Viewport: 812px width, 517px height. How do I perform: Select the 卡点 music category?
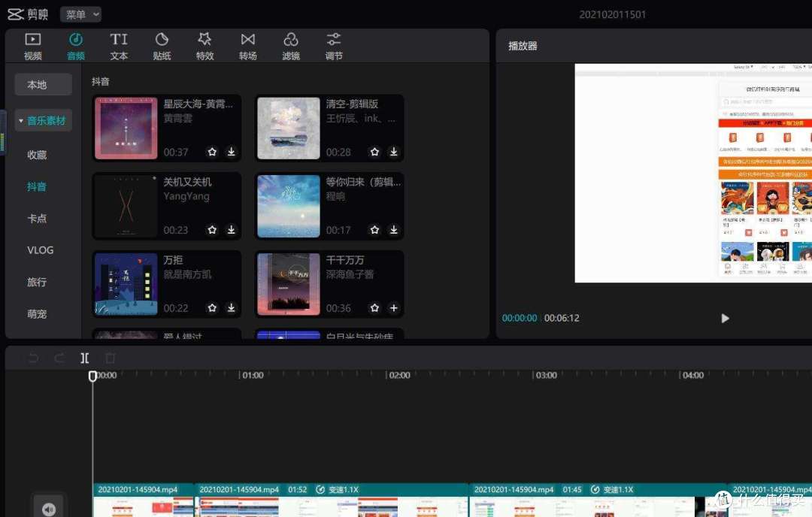pos(37,219)
